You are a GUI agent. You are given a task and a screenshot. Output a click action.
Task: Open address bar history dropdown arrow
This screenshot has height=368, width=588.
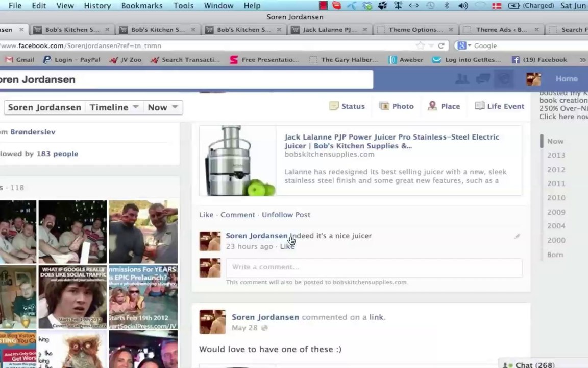(x=431, y=45)
